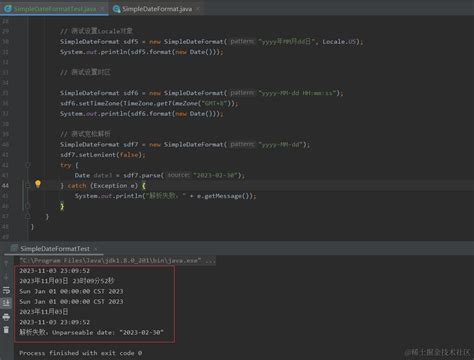Switch to the SimpleDateFormat.java editor tab
The height and width of the screenshot is (360, 474).
157,9
